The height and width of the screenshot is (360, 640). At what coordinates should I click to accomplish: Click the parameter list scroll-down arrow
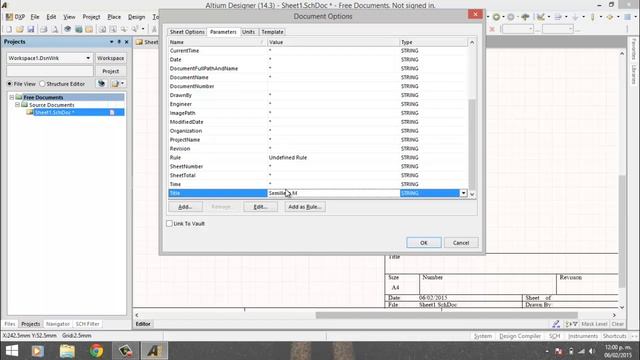point(472,194)
